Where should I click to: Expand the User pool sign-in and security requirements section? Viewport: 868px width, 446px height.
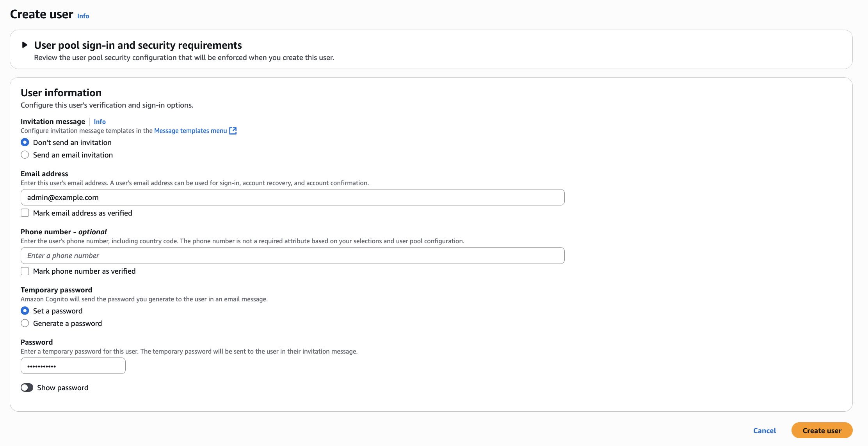click(x=138, y=45)
